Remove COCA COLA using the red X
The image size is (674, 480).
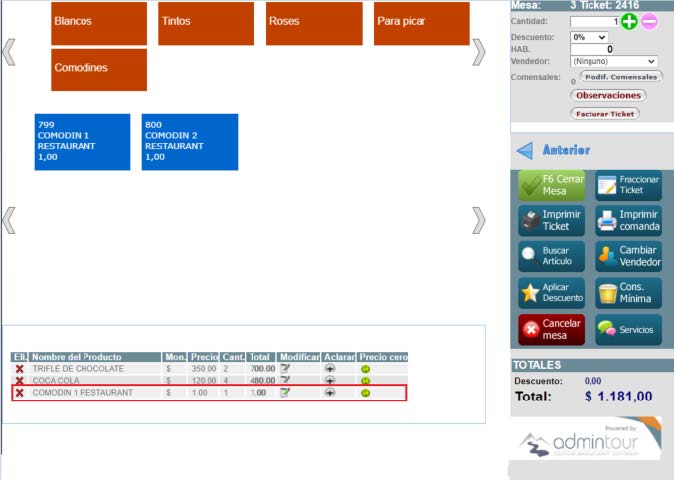[x=19, y=381]
